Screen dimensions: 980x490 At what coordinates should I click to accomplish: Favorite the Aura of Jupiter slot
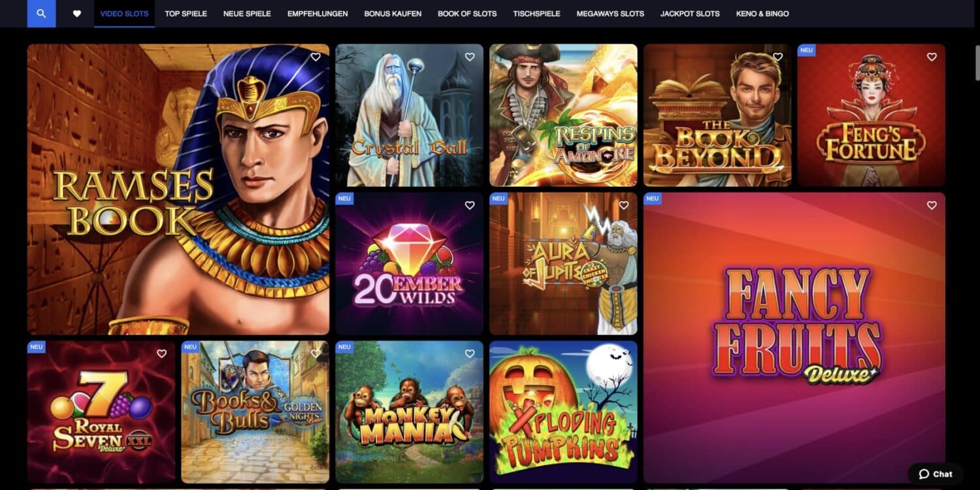[623, 205]
